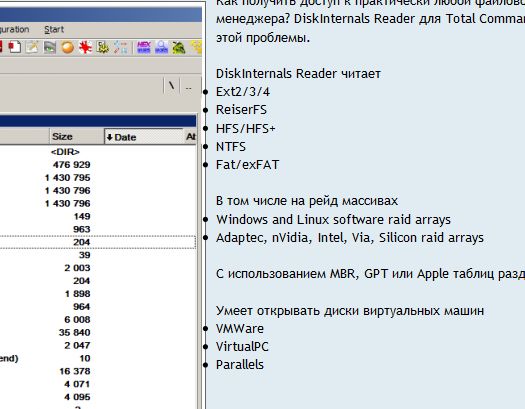The image size is (525, 409).
Task: Select the file with size 964
Action: click(82, 307)
